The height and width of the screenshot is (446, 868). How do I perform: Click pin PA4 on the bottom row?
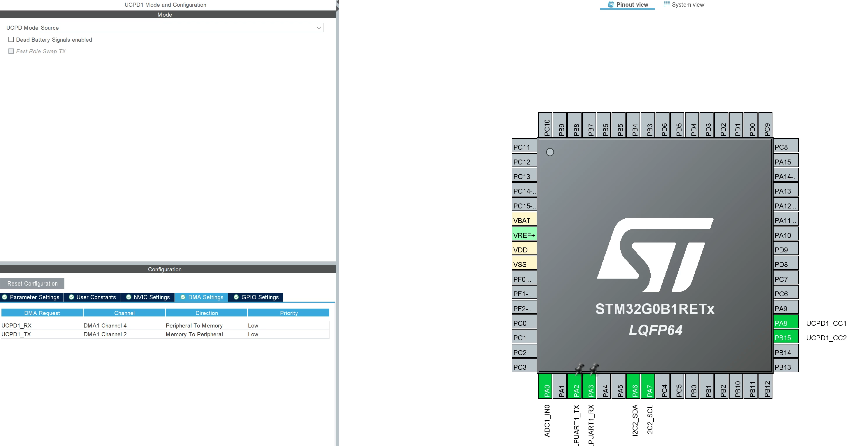pos(604,386)
